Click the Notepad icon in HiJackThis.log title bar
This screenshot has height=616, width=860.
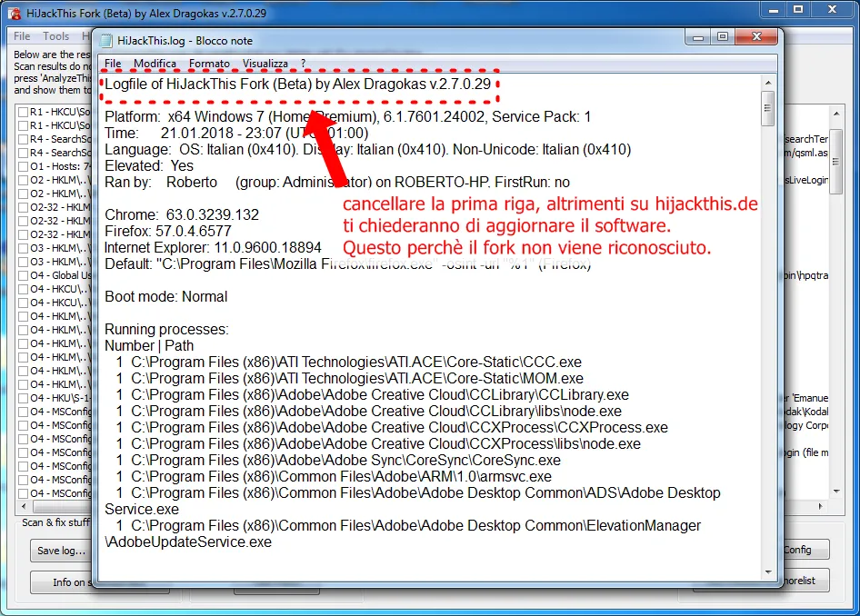[106, 41]
